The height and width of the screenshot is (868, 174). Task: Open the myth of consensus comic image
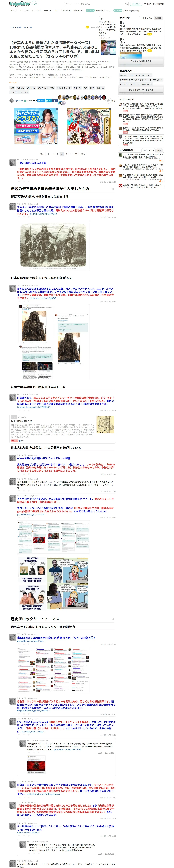[x=53, y=583]
